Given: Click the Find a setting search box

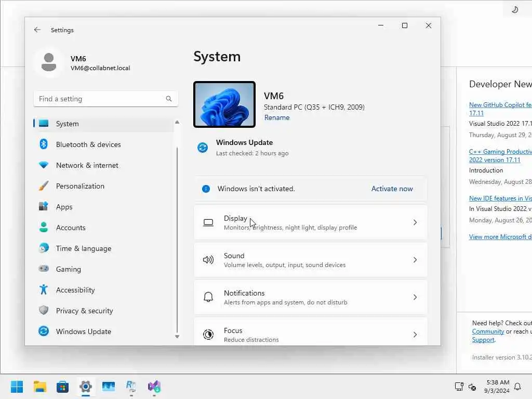Looking at the screenshot, I should pos(105,99).
